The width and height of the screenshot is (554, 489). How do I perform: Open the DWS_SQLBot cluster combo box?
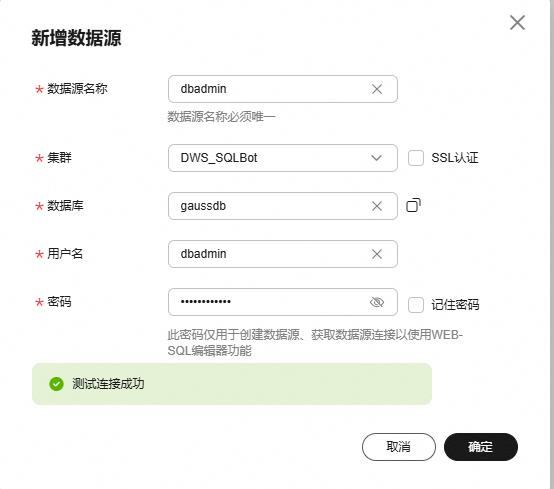tap(283, 158)
